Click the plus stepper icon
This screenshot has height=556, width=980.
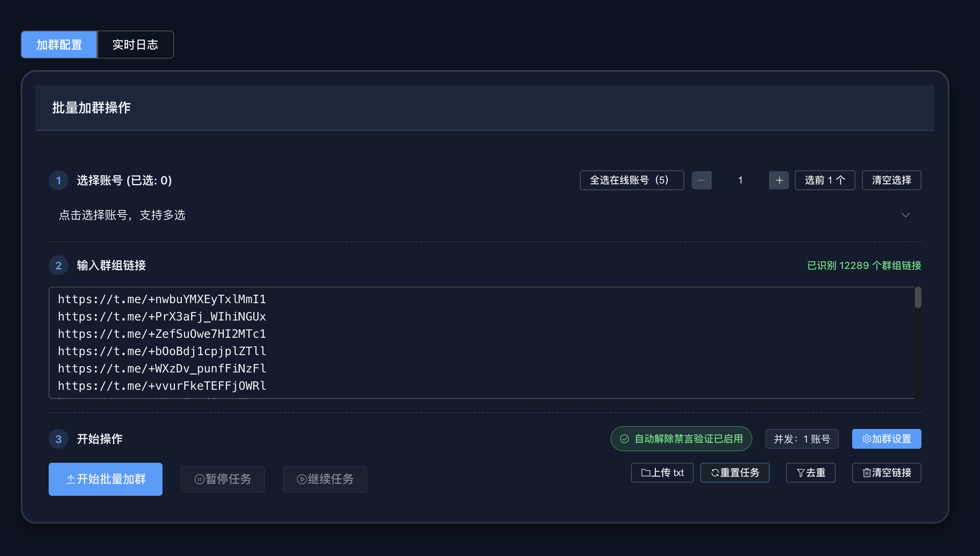(779, 180)
